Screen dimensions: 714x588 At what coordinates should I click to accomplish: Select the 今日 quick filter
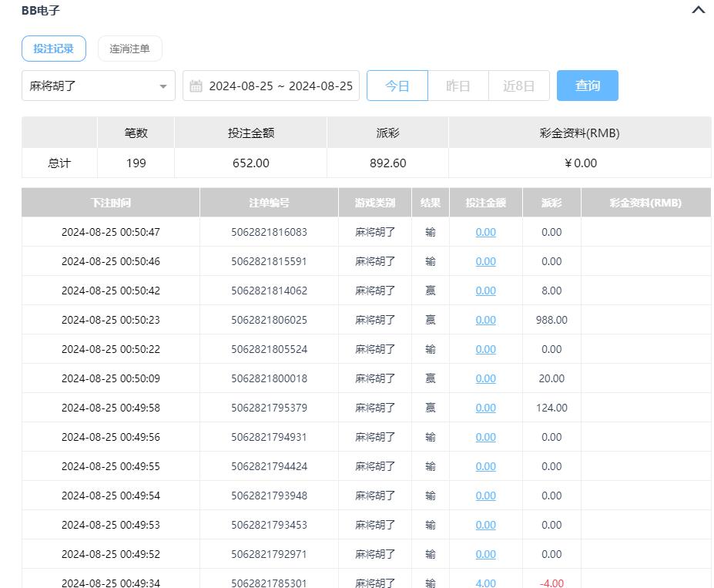(x=397, y=86)
